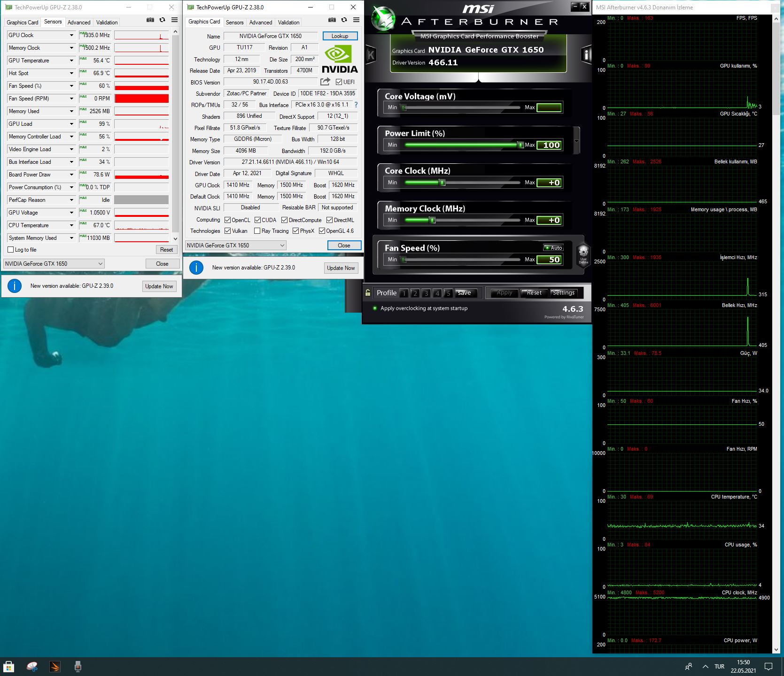This screenshot has height=676, width=784.
Task: Open Fan Speed (RPM) sensor dropdown
Action: coord(71,99)
